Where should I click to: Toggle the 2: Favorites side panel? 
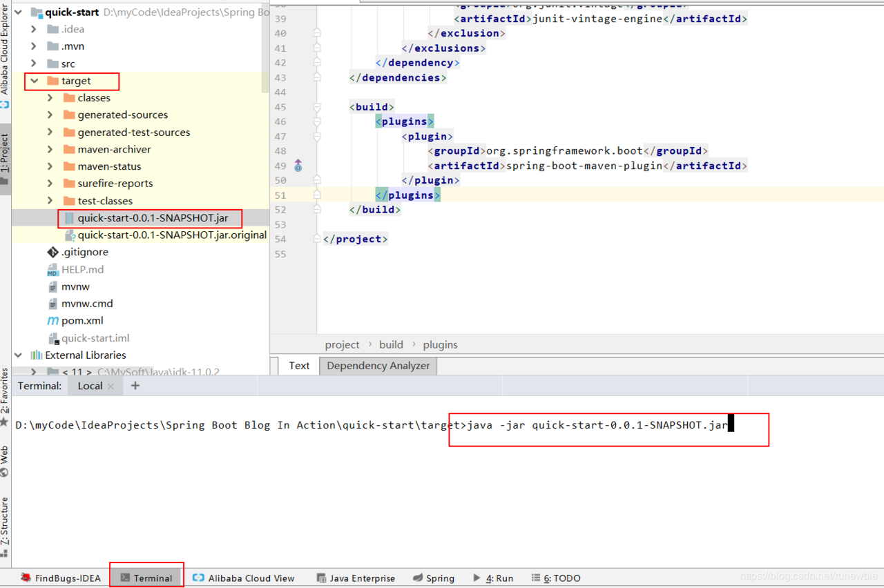[5, 393]
